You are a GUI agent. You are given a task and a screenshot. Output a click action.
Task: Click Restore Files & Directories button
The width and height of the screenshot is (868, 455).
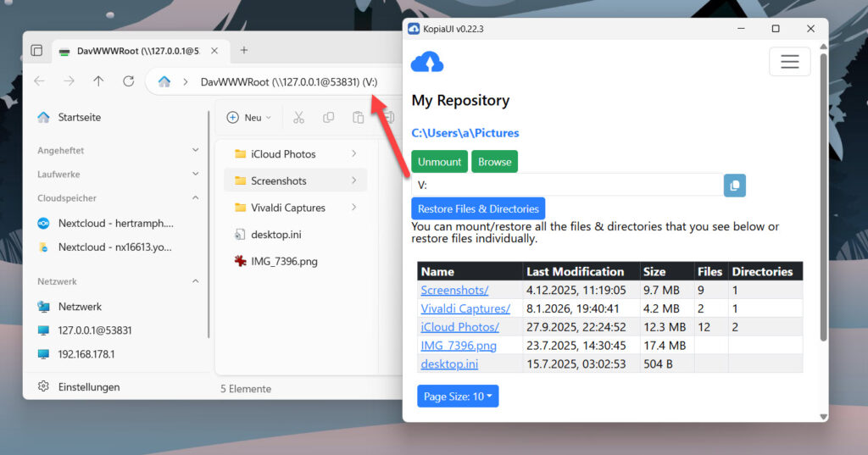coord(478,208)
